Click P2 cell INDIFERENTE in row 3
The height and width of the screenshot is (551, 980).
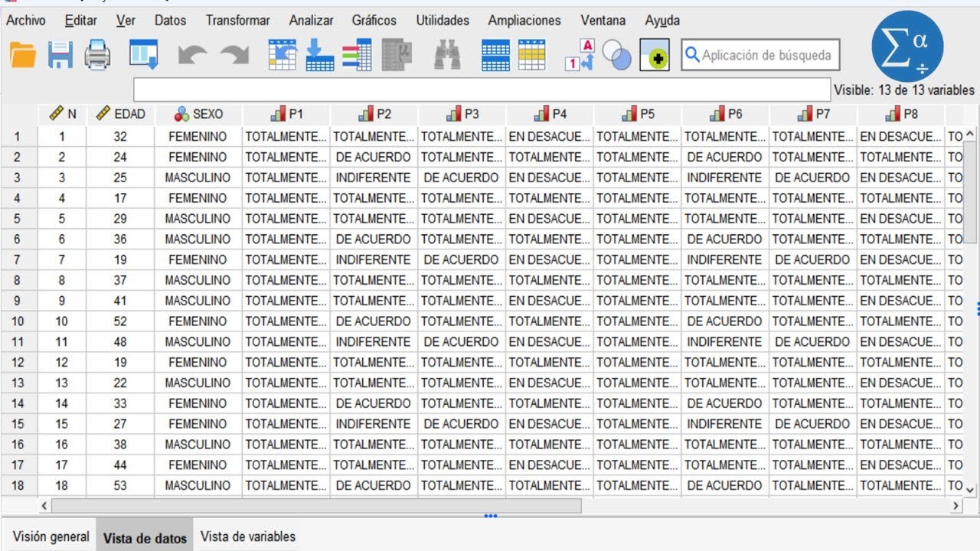pyautogui.click(x=374, y=178)
